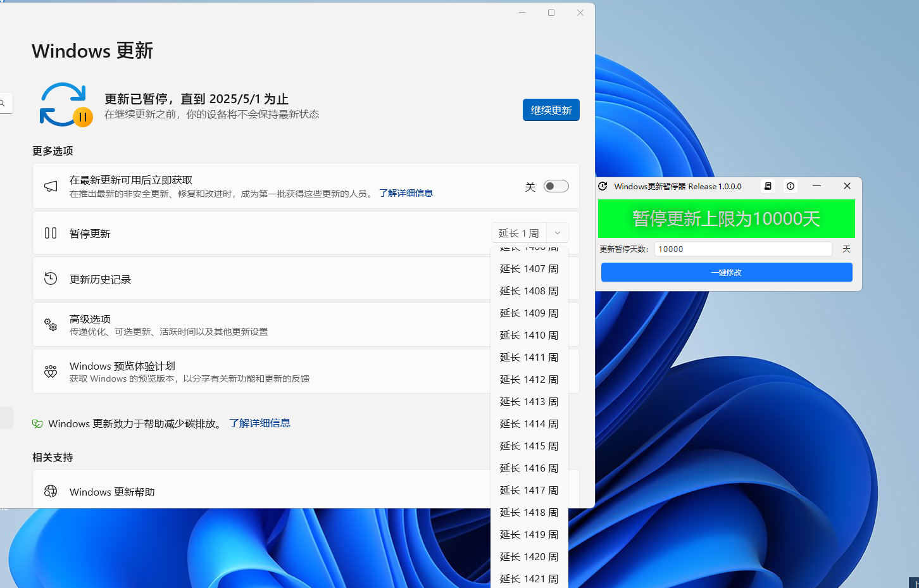Pick 延长 1421 周 in the dropdown
Screen dimensions: 919x588
point(529,579)
